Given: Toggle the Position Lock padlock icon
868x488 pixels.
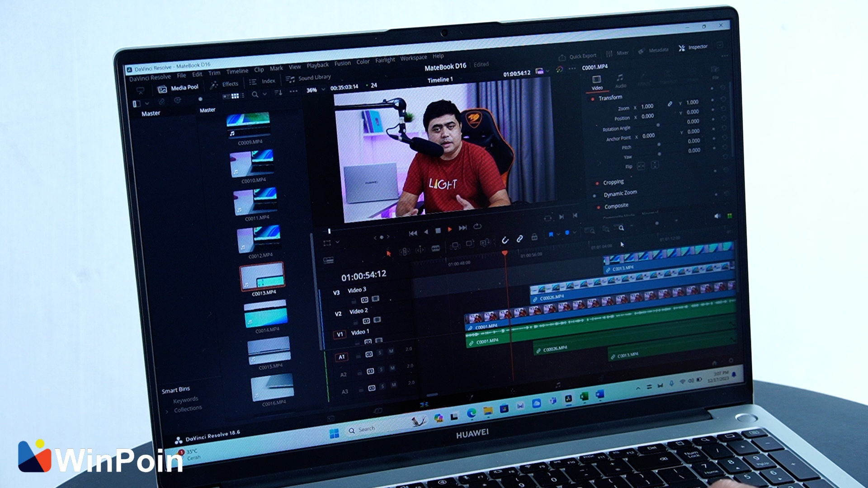Looking at the screenshot, I should [x=534, y=237].
